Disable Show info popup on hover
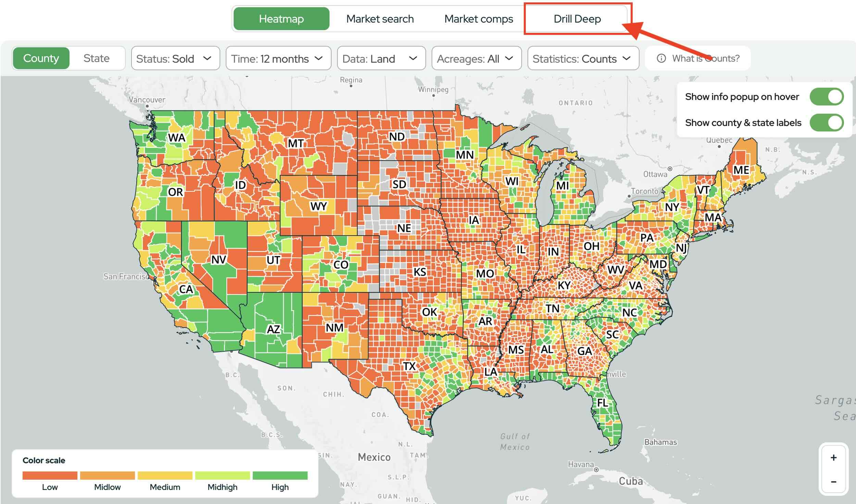The height and width of the screenshot is (504, 856). click(x=826, y=97)
